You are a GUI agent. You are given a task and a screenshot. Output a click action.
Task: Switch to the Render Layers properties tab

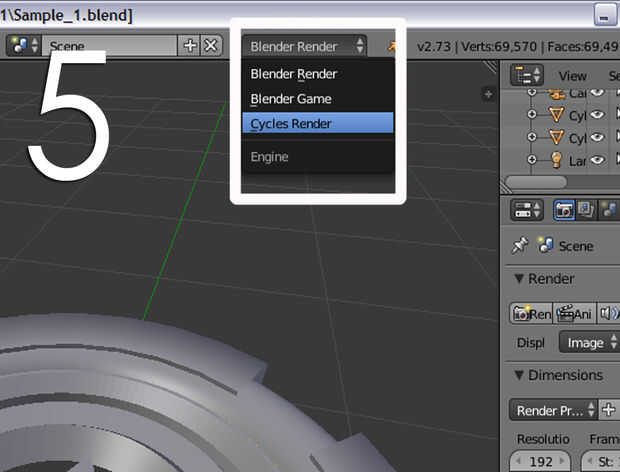click(586, 210)
